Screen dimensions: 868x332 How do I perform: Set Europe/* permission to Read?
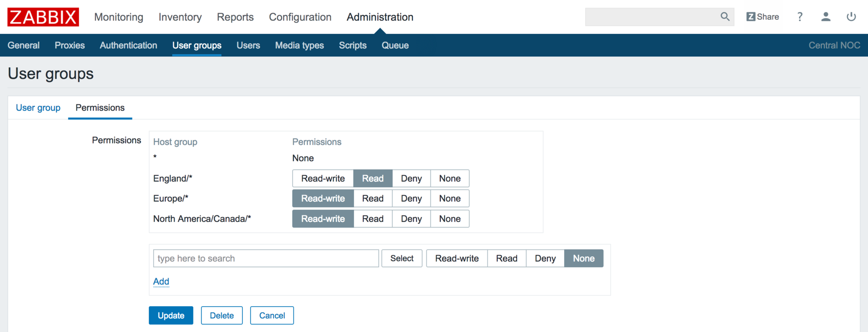373,198
